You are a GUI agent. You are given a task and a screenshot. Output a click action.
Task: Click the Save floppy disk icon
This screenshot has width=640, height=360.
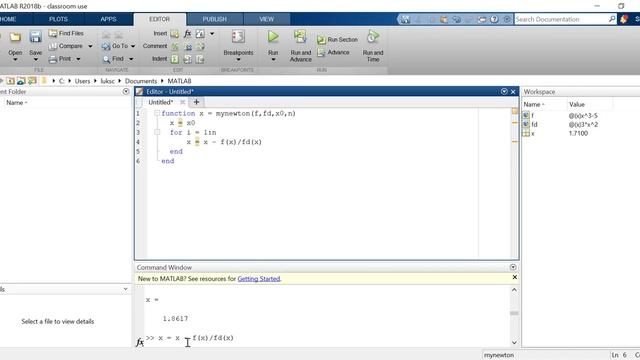(36, 37)
